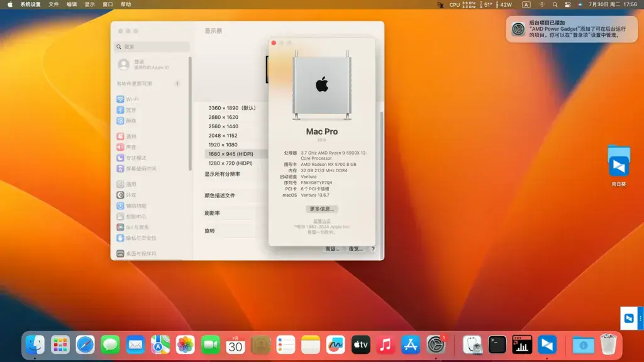Click 监管认证 link in About window

coord(321,221)
